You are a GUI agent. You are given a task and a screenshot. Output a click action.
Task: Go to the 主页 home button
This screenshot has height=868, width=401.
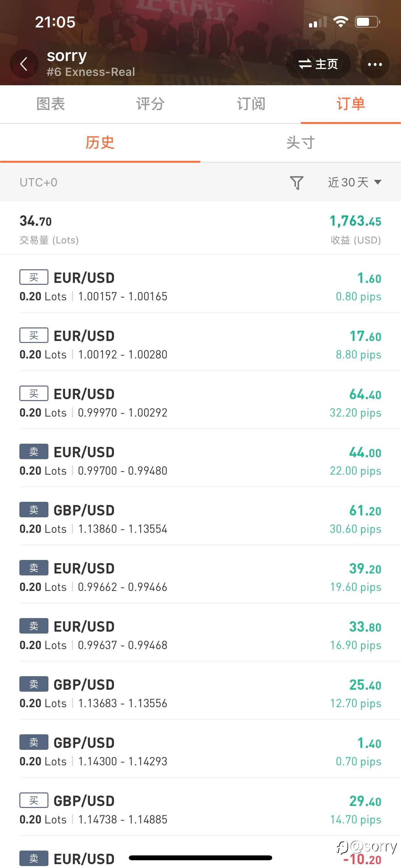pyautogui.click(x=318, y=64)
